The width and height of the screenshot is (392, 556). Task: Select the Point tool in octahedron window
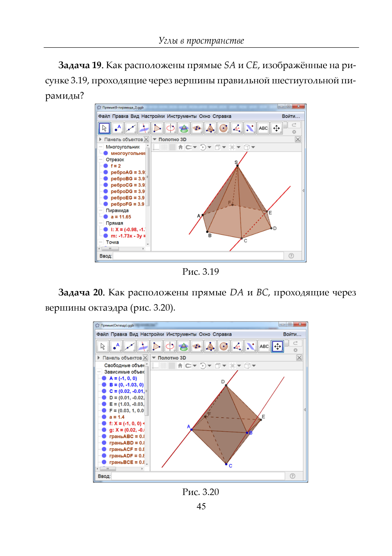tap(116, 346)
